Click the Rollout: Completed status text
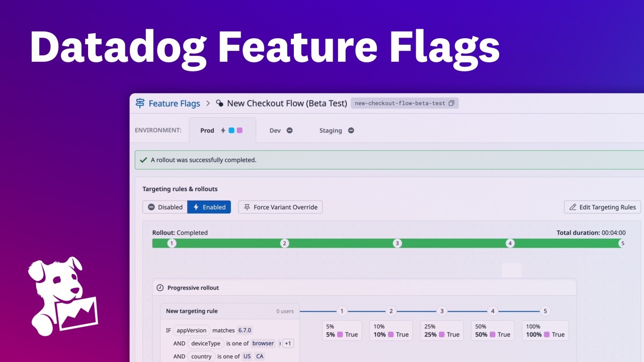644x362 pixels. point(180,233)
